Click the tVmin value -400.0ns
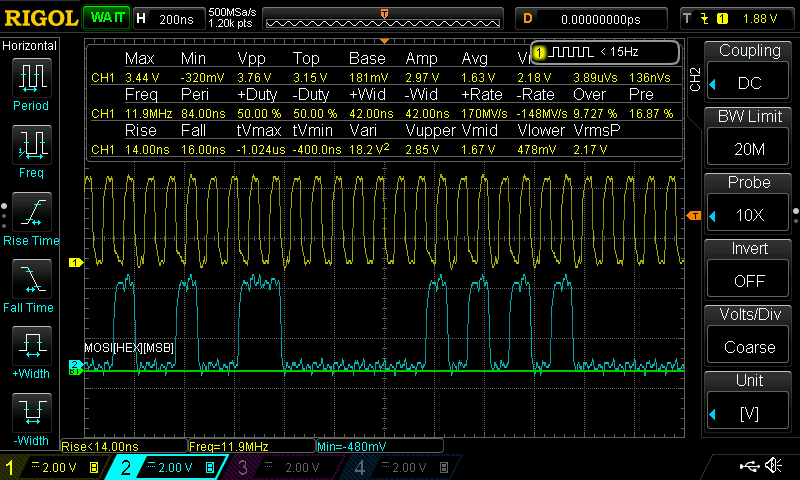The width and height of the screenshot is (800, 480). [x=317, y=149]
